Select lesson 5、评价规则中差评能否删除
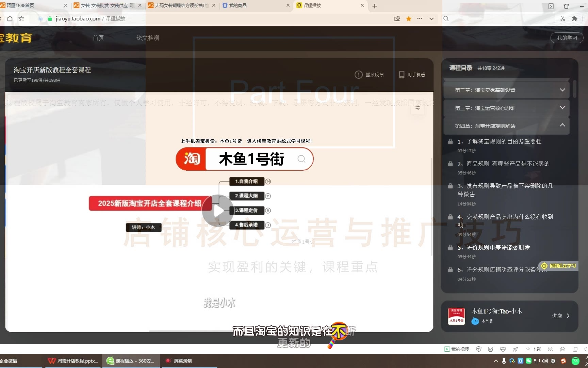 click(493, 248)
